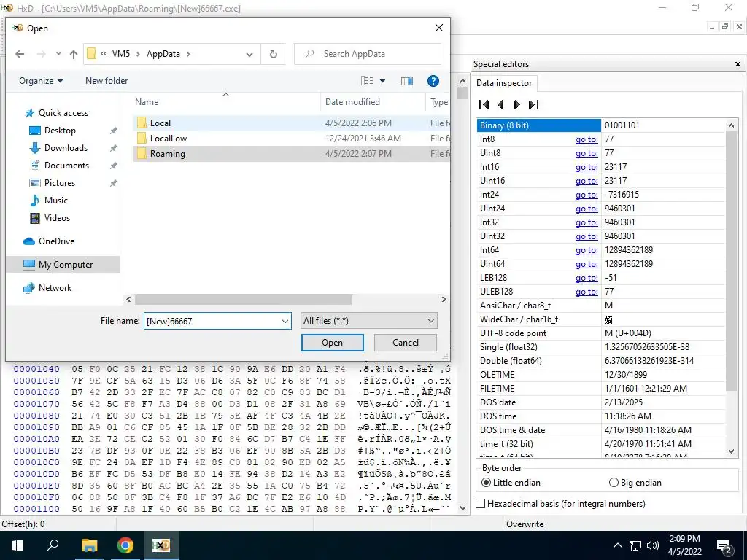Image resolution: width=747 pixels, height=560 pixels.
Task: Expand the address path dropdown
Action: point(249,54)
